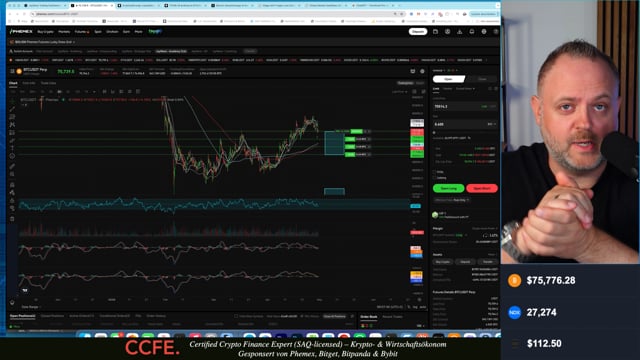Expand the margin mode leverage dropdown above Open
Viewport: 640px width, 360px height.
tap(440, 70)
